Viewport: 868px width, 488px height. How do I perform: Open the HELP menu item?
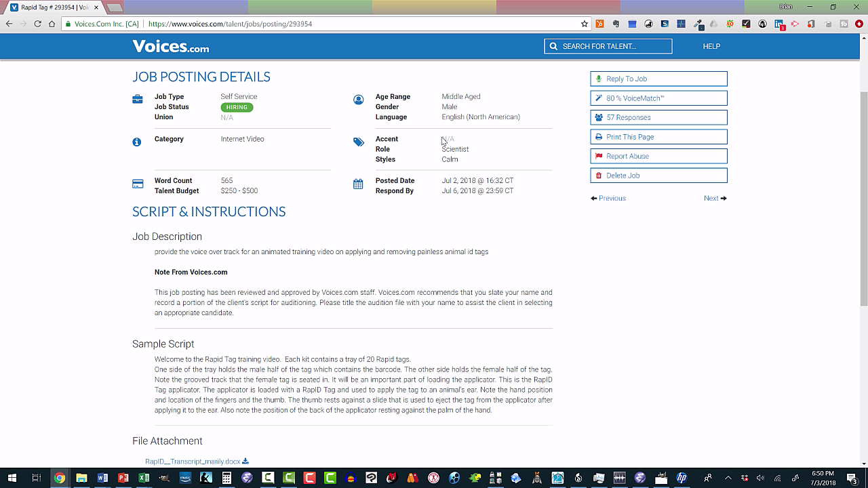point(711,46)
